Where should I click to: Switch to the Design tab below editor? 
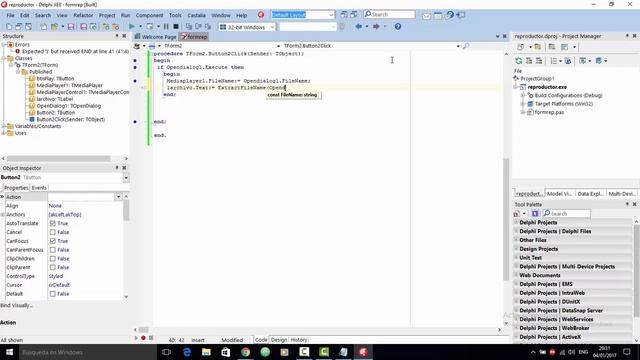coord(279,340)
